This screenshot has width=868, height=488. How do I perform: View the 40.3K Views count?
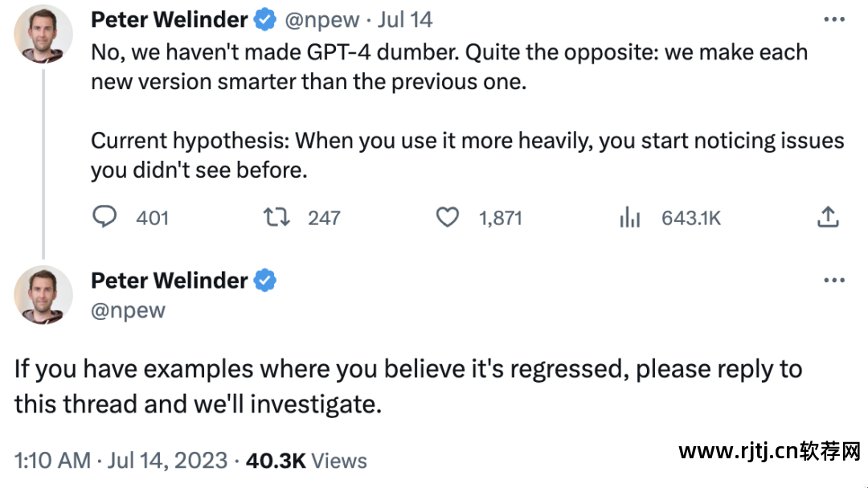306,461
